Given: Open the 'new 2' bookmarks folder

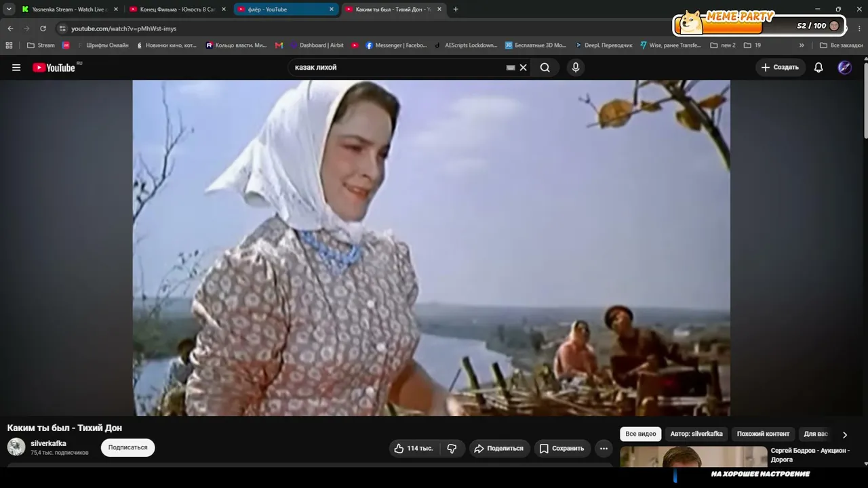Looking at the screenshot, I should coord(723,45).
